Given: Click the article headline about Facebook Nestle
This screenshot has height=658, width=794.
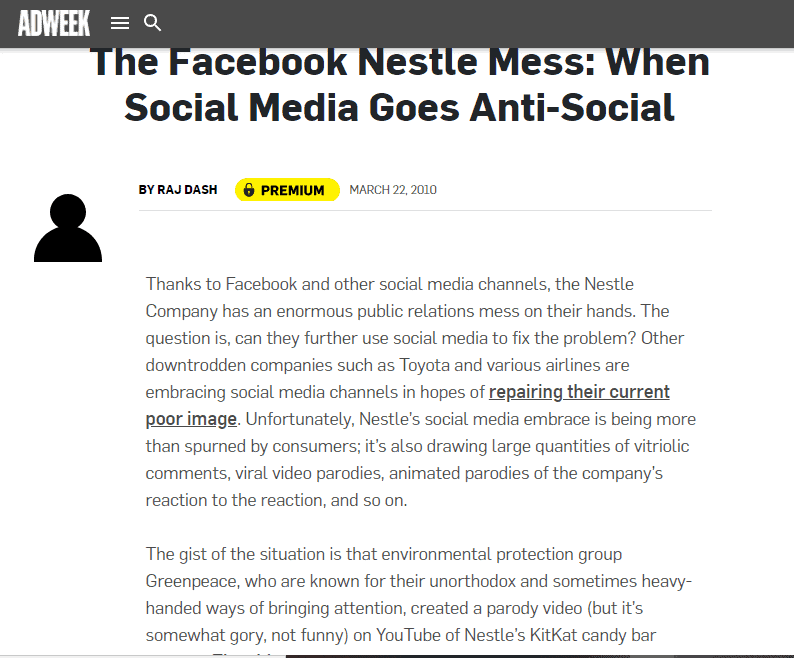Looking at the screenshot, I should (x=400, y=84).
